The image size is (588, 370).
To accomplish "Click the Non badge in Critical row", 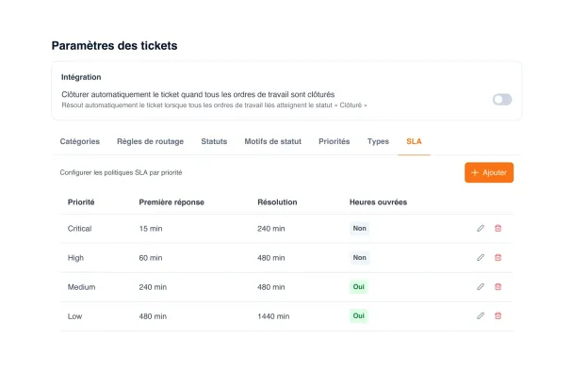I will pos(359,228).
